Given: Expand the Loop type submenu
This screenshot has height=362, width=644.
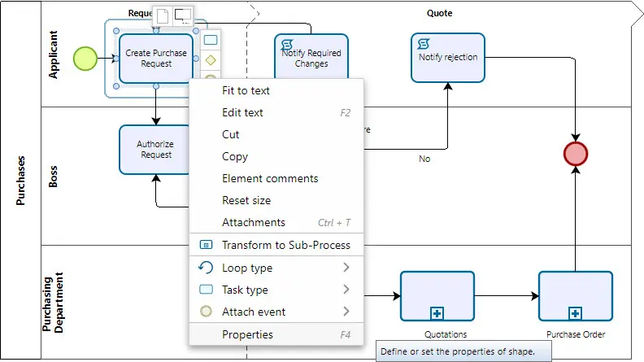Looking at the screenshot, I should [x=276, y=268].
